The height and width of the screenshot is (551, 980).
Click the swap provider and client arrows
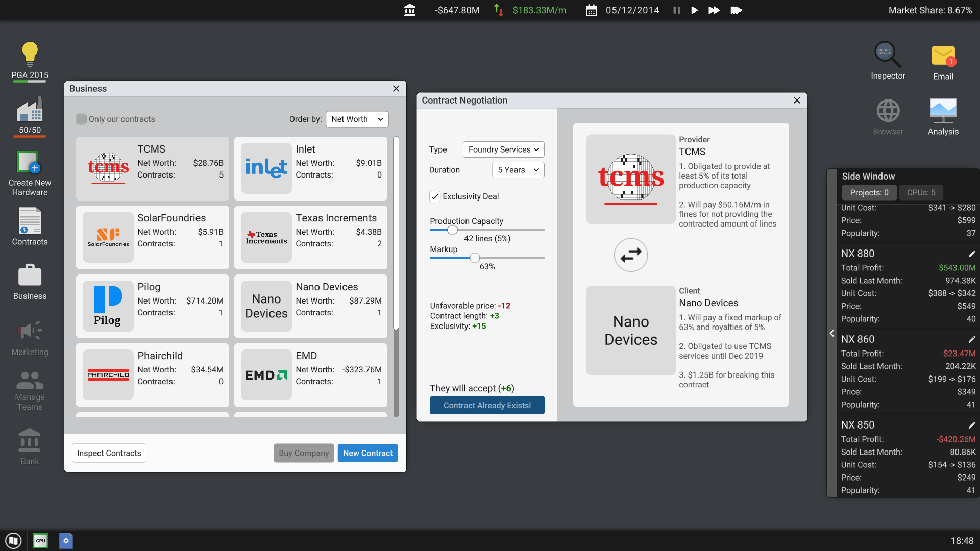(630, 255)
